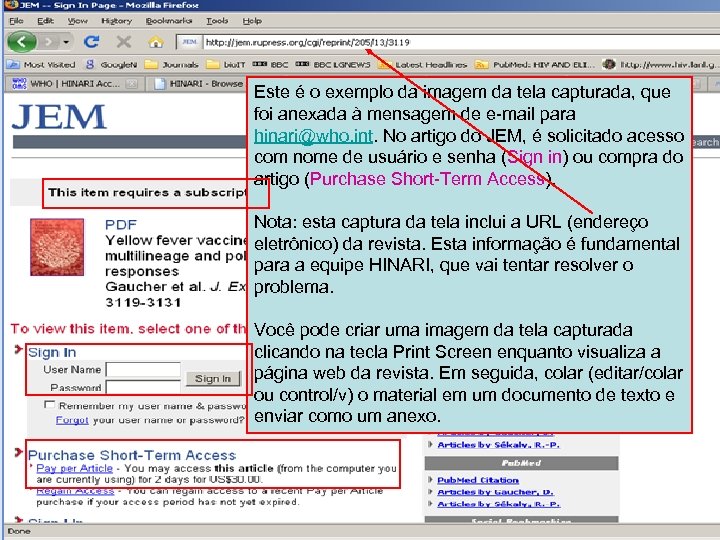Viewport: 720px width, 540px height.
Task: Click the red arrow bullet beside Purchase Short-Term Access
Action: (18, 453)
